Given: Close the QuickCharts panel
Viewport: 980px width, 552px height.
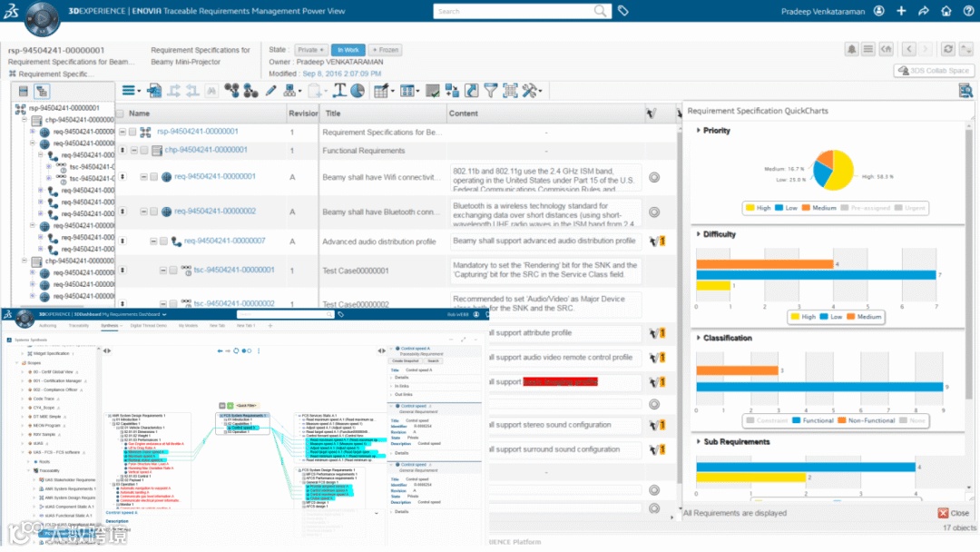Looking at the screenshot, I should click(x=954, y=513).
